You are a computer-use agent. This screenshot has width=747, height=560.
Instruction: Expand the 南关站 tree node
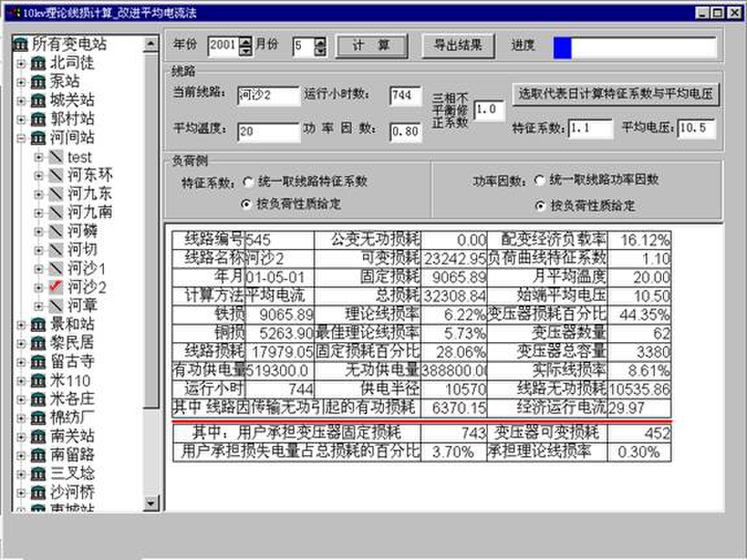click(x=21, y=436)
